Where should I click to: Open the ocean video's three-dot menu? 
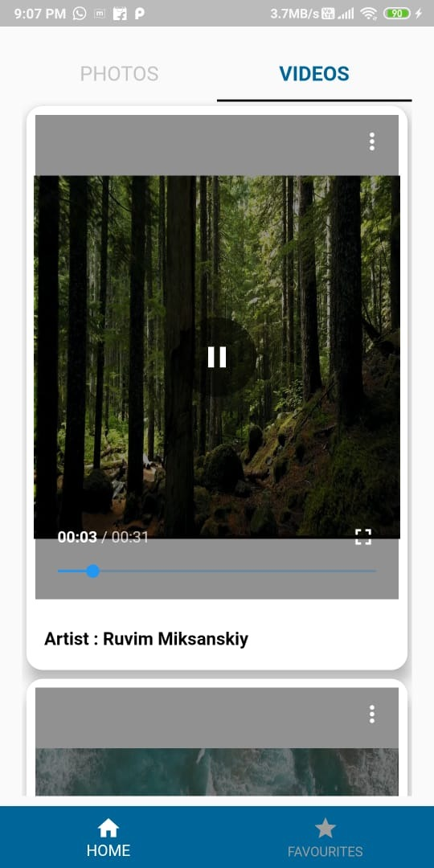point(372,714)
